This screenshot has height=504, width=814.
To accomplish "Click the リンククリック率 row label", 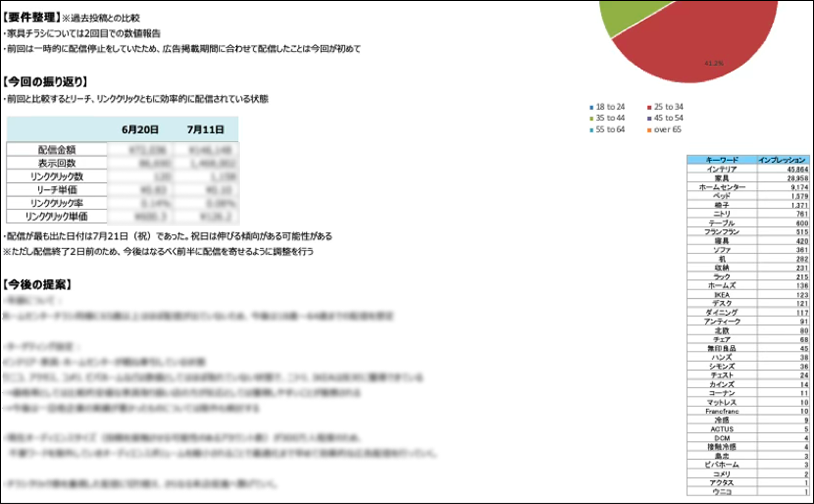I will click(57, 203).
